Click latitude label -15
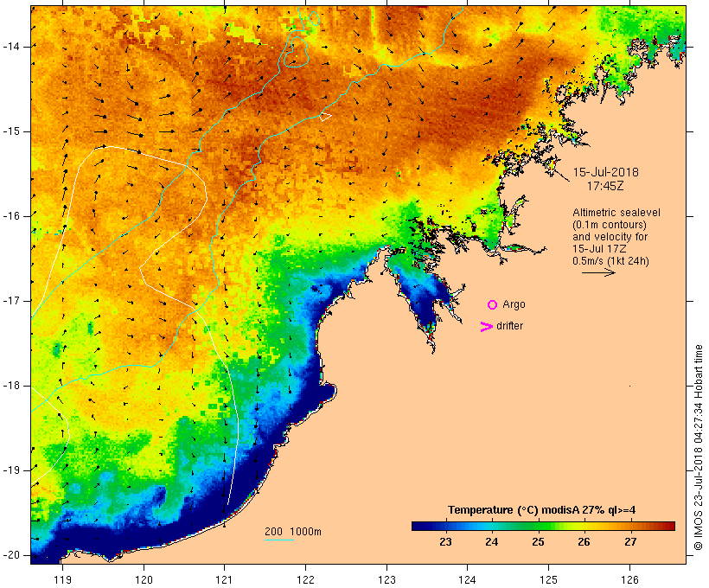Screen dimensions: 709x588 (x=10, y=131)
